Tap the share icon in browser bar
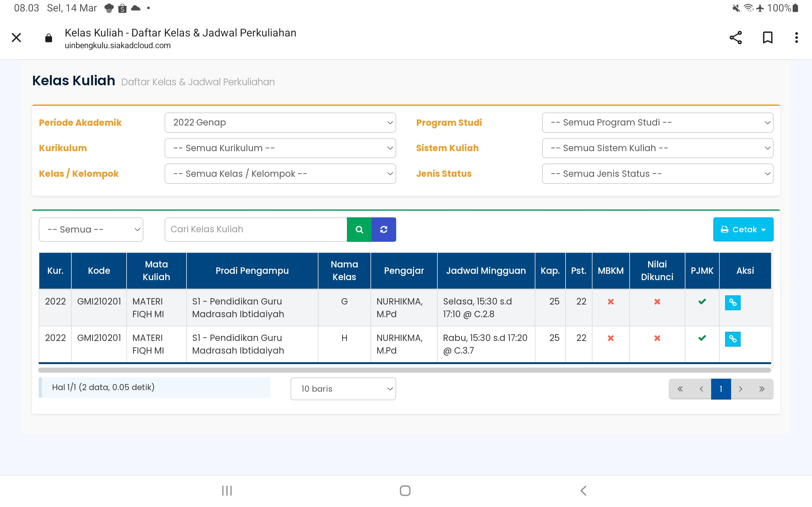812x507 pixels. (x=736, y=38)
